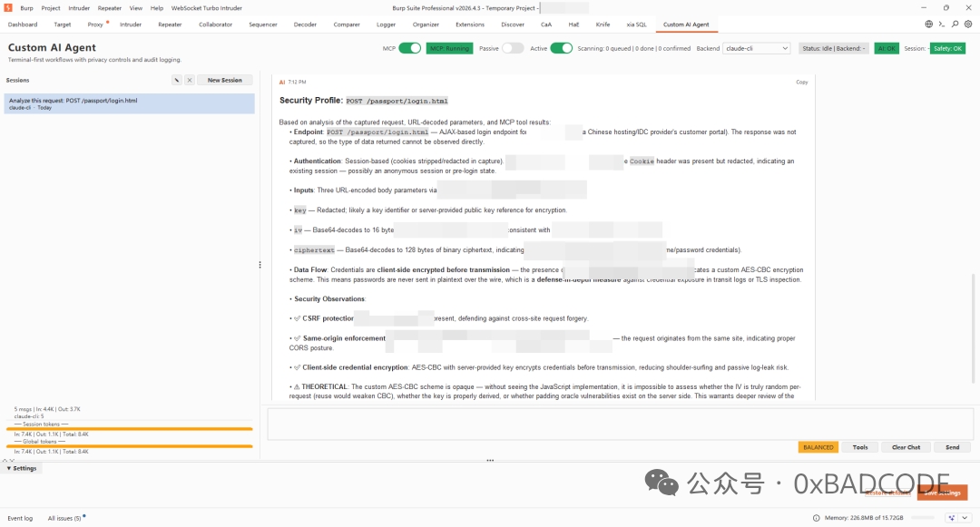Switch to the Decoder tab
The width and height of the screenshot is (980, 527).
[x=305, y=24]
